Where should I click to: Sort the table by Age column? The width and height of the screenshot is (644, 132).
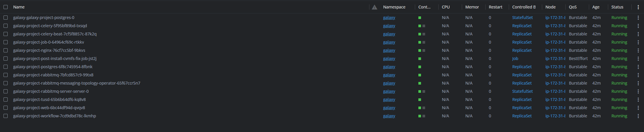pos(596,7)
